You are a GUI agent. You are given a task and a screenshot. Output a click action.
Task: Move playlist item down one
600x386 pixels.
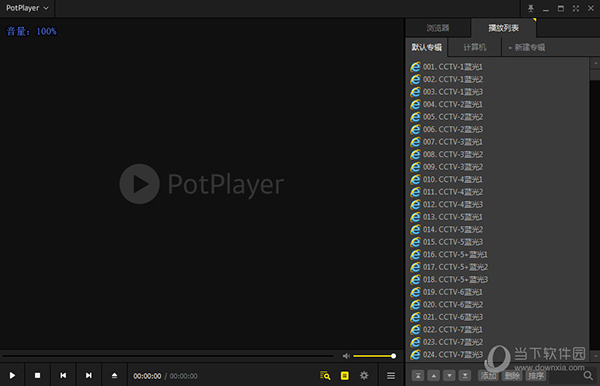click(449, 376)
